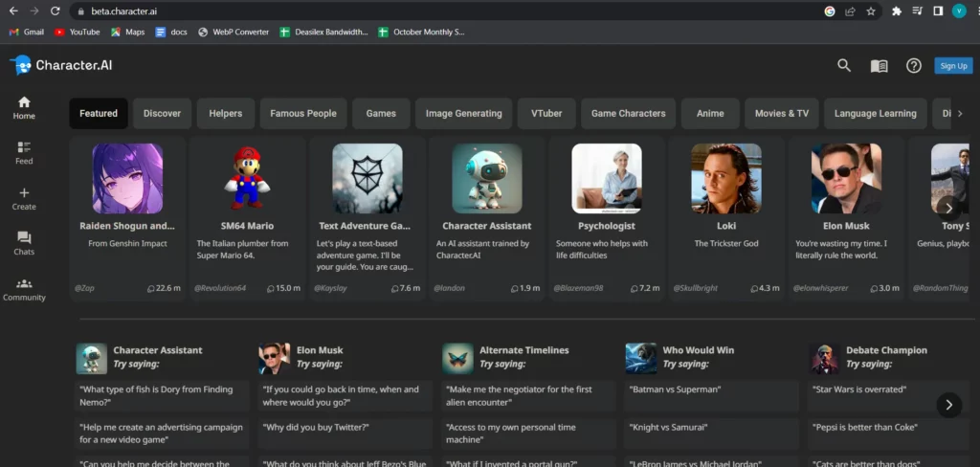Click Alternate Timelines butterfly icon

[458, 358]
